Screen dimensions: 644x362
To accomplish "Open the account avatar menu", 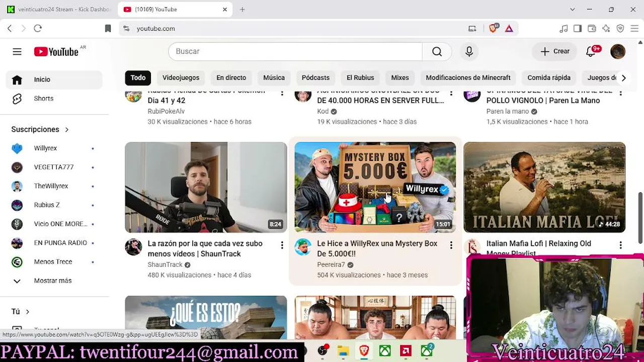I will pyautogui.click(x=618, y=51).
